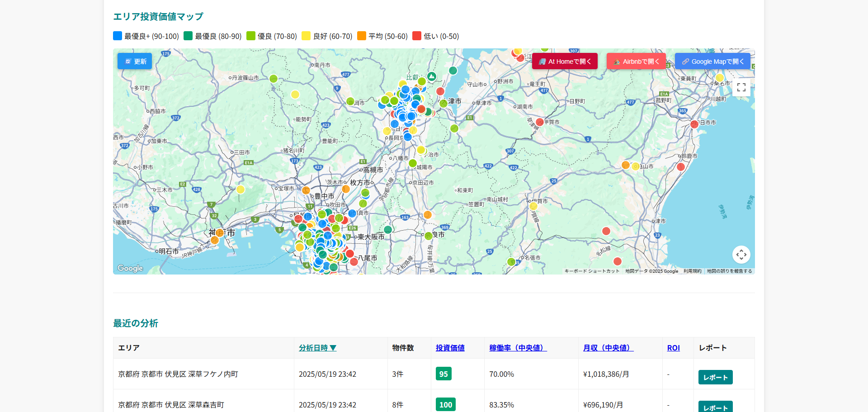Select the orange marker left of 亀山市
The width and height of the screenshot is (868, 412).
click(x=626, y=165)
